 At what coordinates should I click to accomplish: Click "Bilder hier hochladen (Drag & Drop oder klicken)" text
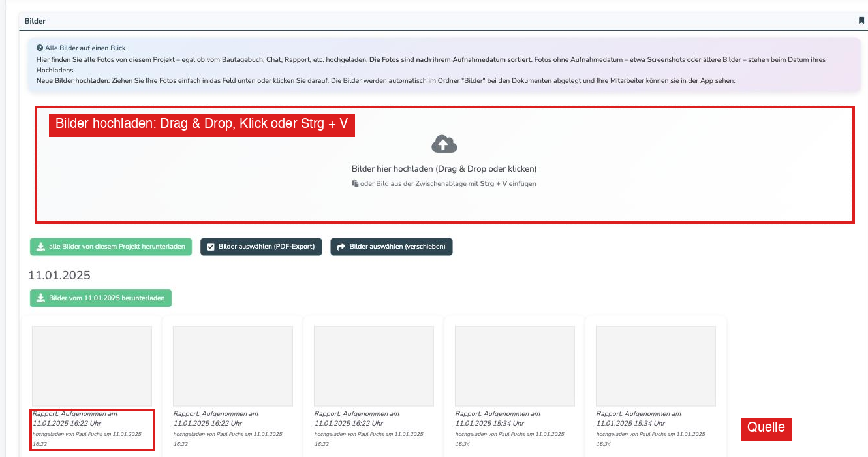pos(444,168)
